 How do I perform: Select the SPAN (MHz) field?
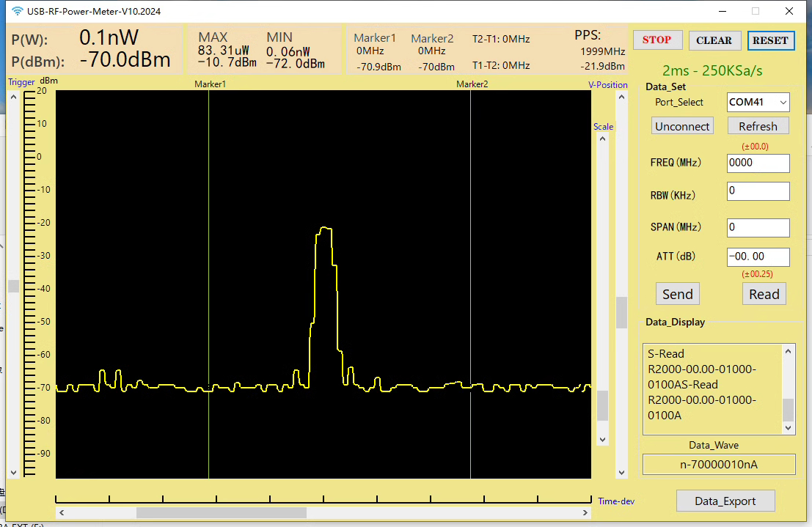coord(758,228)
